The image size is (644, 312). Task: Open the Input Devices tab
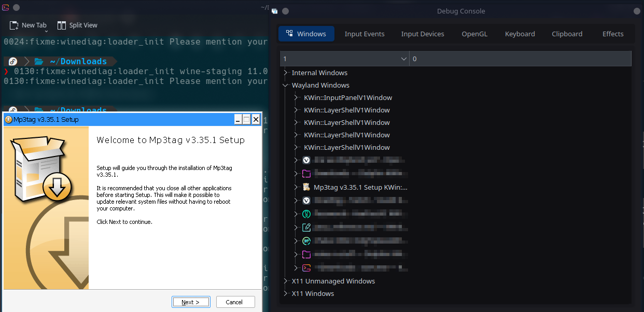[x=423, y=34]
